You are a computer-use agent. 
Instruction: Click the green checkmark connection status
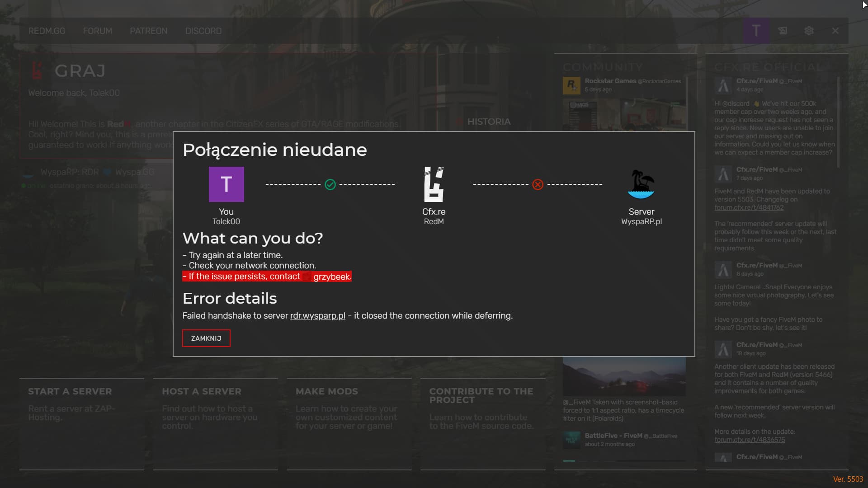click(330, 184)
